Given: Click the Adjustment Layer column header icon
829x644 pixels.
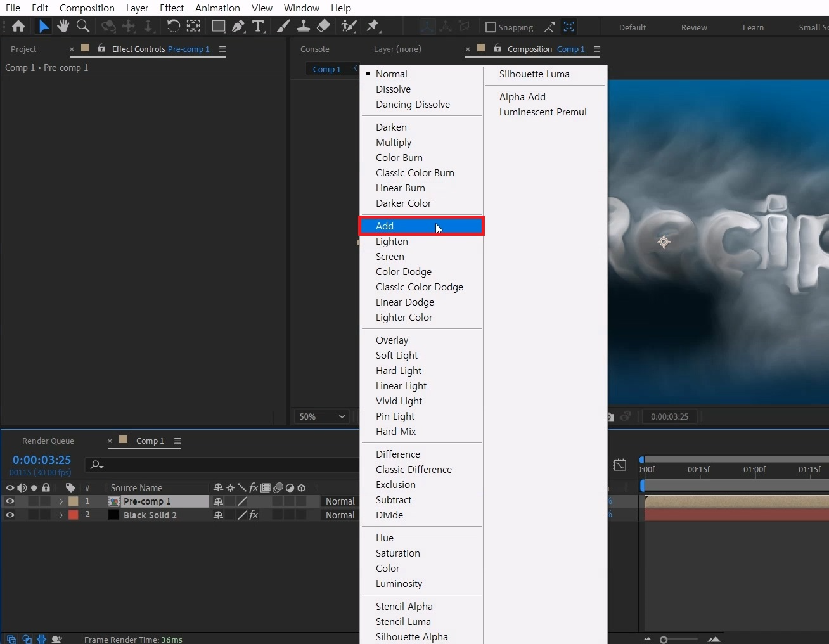Looking at the screenshot, I should 290,487.
